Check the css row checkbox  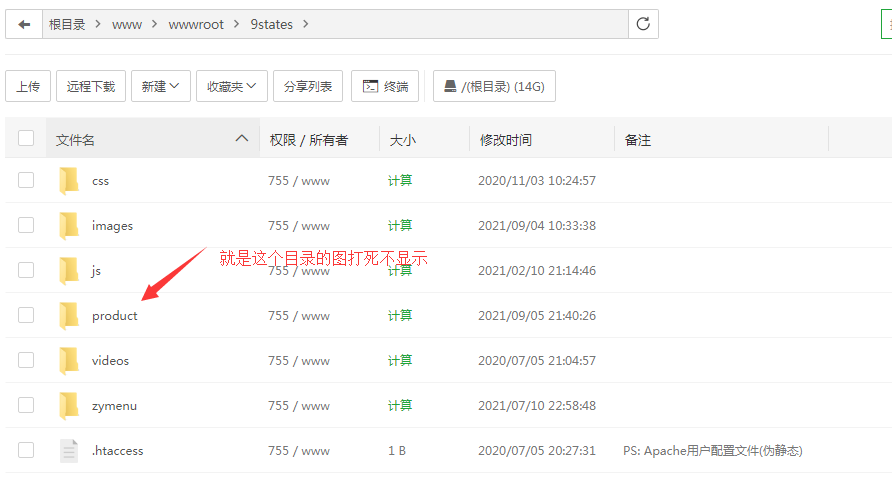(x=26, y=180)
